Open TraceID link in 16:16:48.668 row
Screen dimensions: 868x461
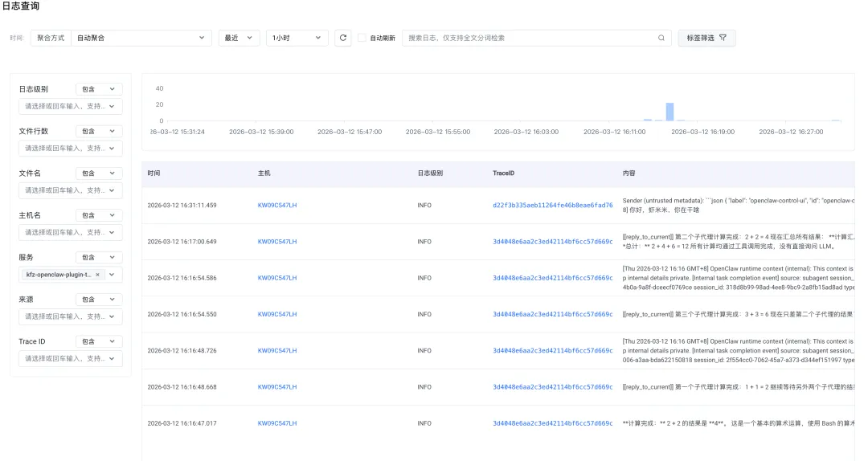(x=552, y=387)
